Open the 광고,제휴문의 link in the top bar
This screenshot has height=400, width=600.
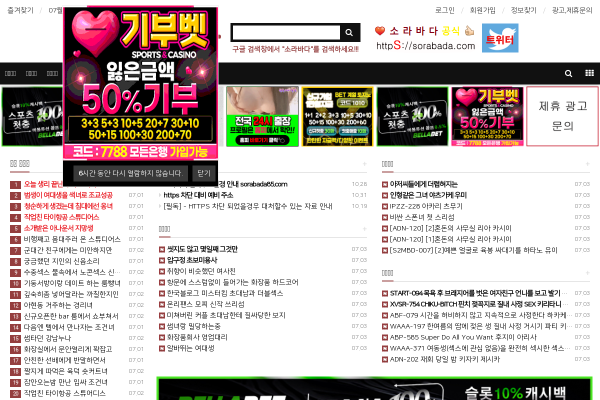572,10
